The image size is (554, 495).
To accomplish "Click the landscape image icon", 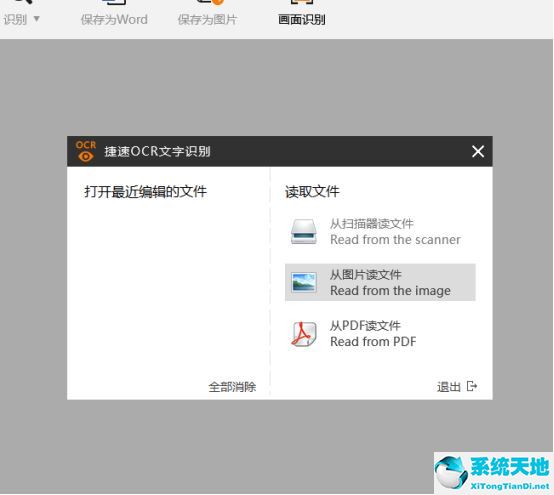I will click(x=303, y=282).
